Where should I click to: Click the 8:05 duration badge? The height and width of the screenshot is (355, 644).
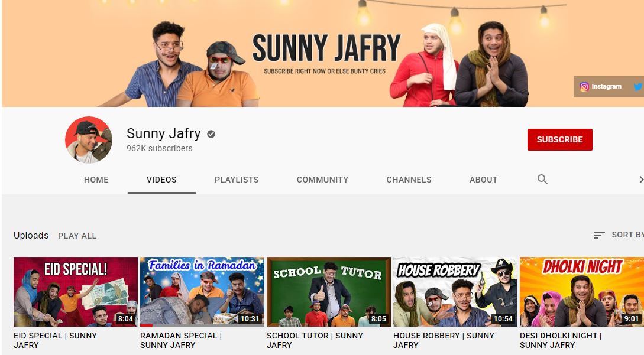click(378, 319)
